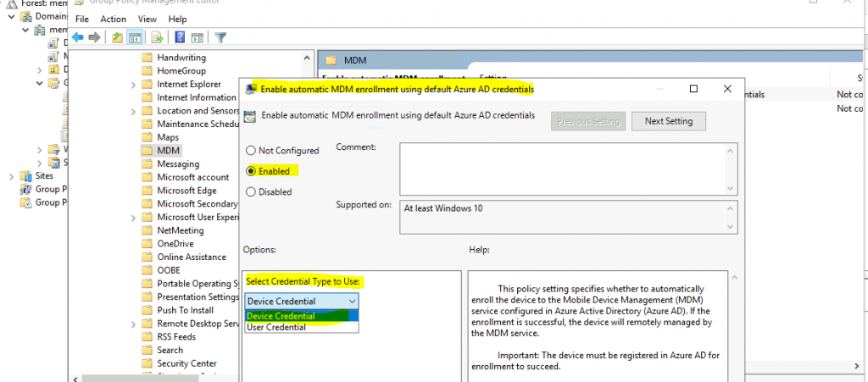
Task: Select the Microsoft account tree item
Action: coord(192,177)
